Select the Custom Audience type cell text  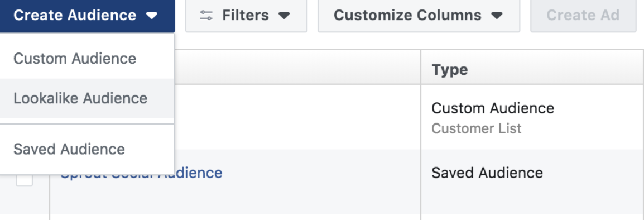(493, 108)
